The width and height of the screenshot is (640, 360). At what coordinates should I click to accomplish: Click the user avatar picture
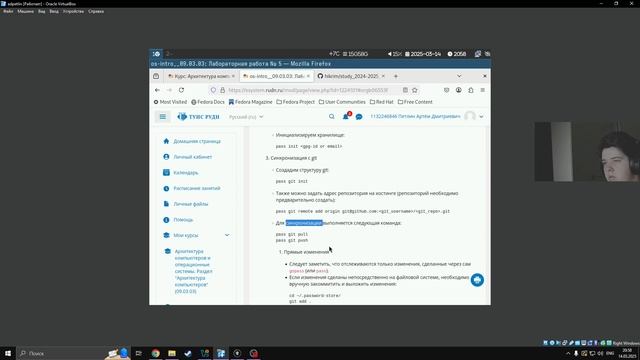[470, 117]
